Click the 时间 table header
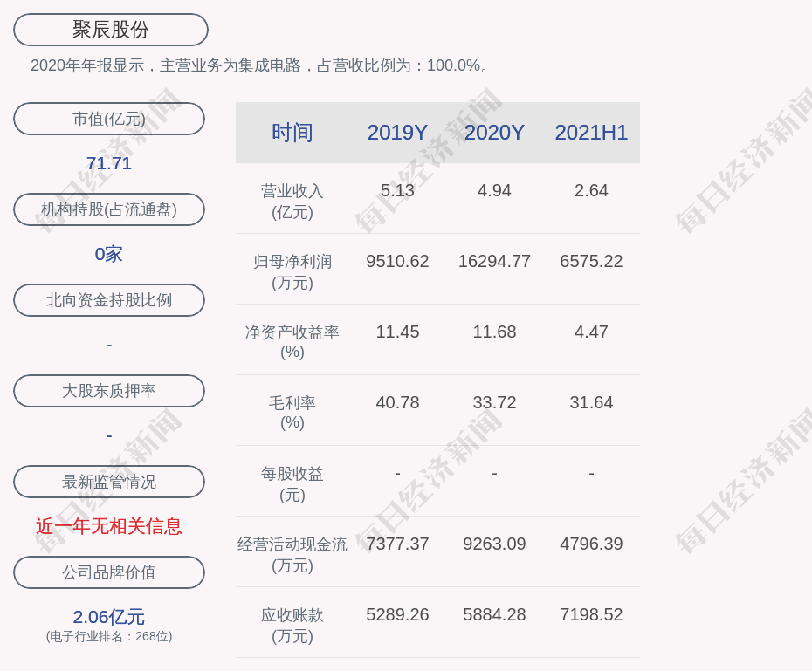Viewport: 812px width, 671px height. (x=292, y=133)
